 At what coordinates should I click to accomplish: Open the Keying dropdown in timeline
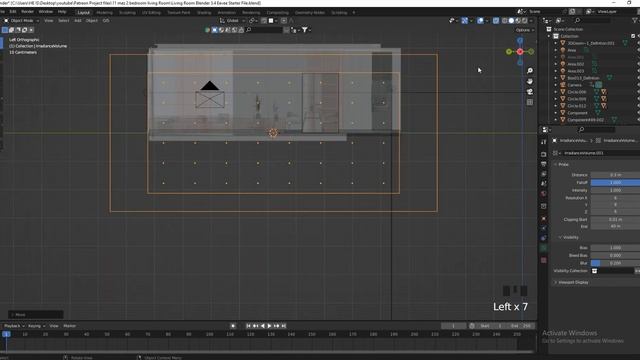tap(36, 326)
